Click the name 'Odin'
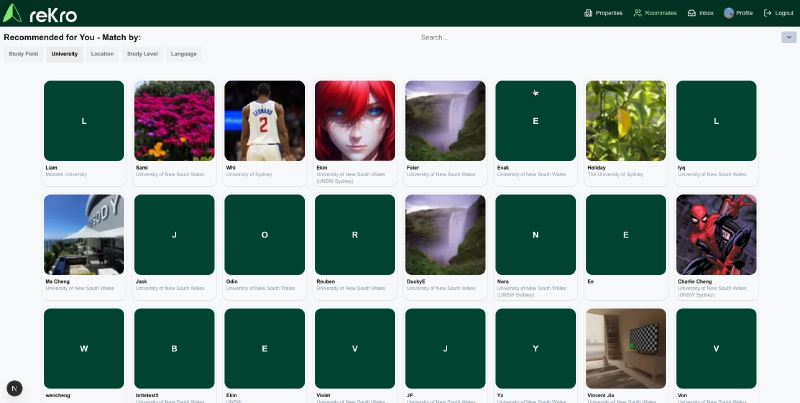800x403 pixels. tap(232, 282)
